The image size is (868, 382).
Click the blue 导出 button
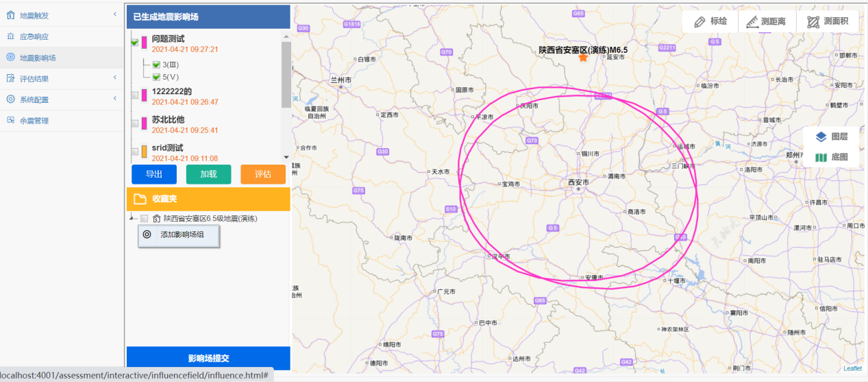(x=153, y=174)
